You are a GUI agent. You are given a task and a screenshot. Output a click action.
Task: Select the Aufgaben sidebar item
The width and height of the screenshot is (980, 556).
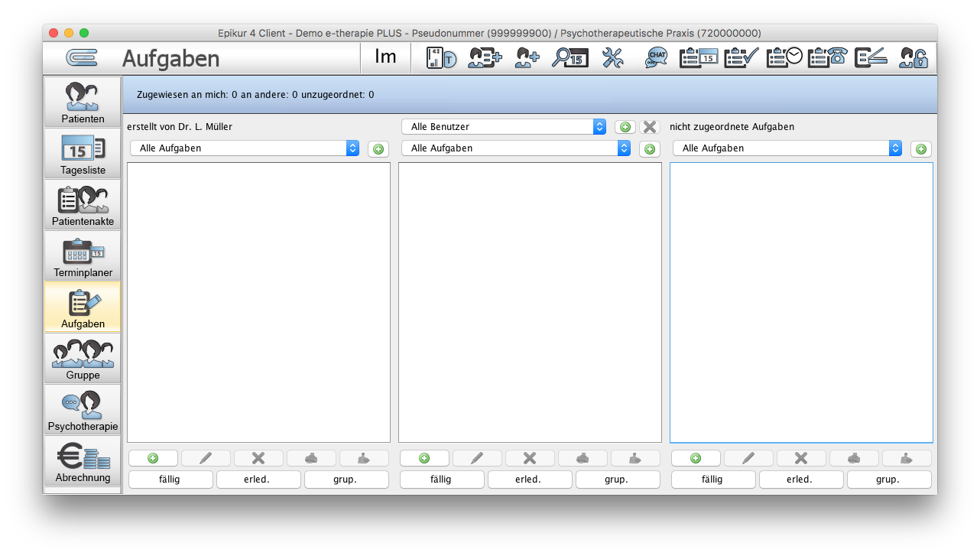pyautogui.click(x=83, y=307)
